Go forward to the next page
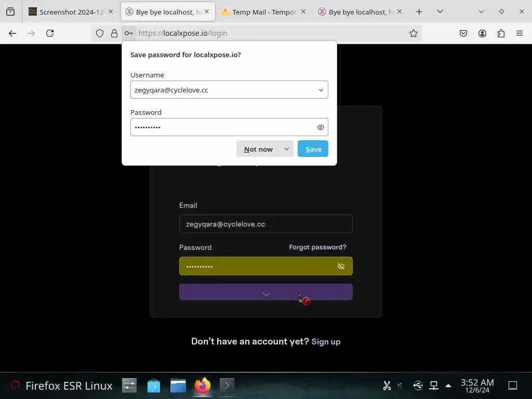The image size is (532, 399). [31, 33]
